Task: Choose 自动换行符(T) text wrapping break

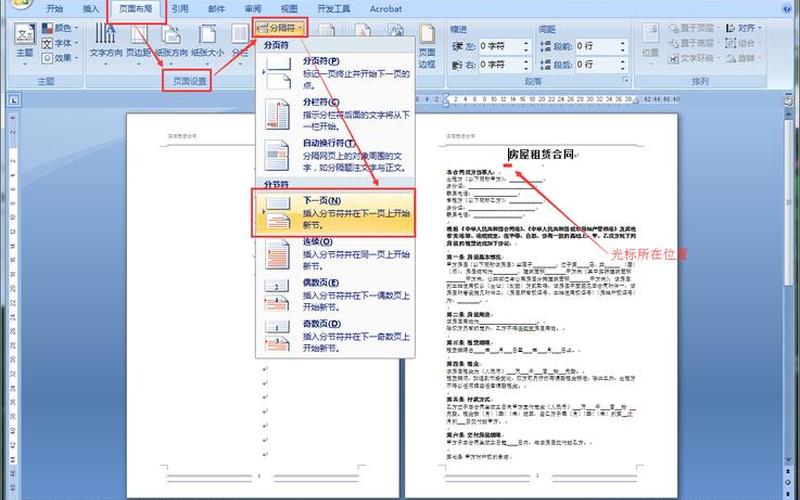Action: [335, 155]
